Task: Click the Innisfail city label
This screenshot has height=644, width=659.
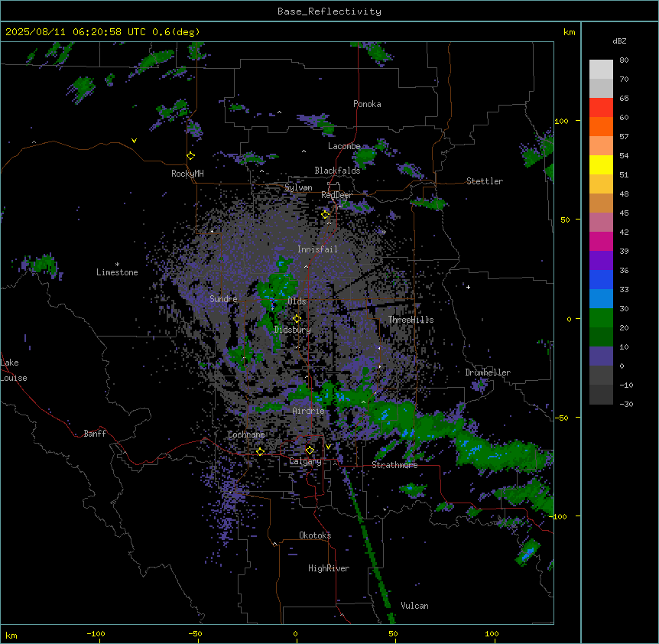Action: (317, 249)
